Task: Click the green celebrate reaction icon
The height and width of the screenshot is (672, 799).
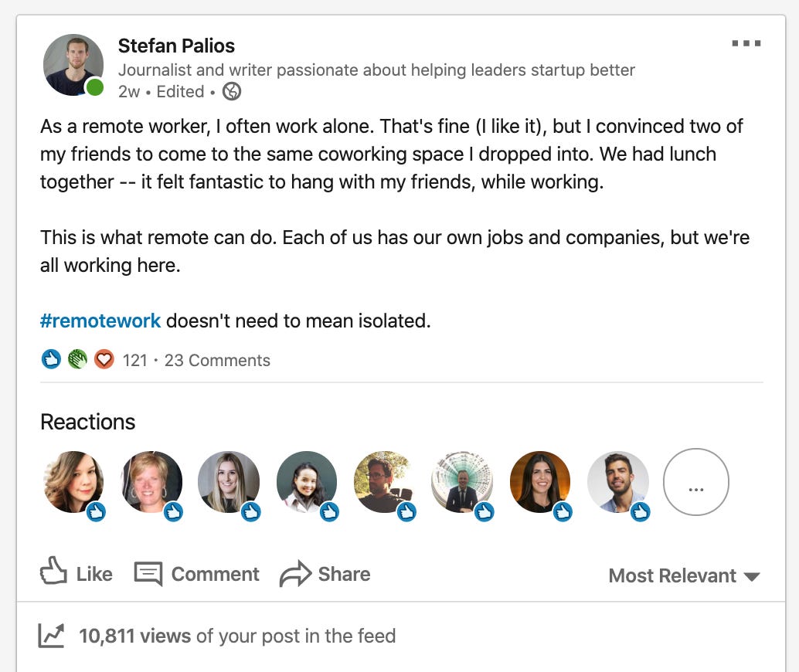Action: coord(77,359)
